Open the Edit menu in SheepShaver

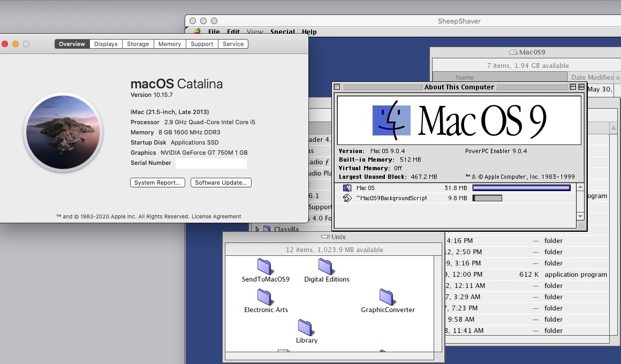click(x=233, y=32)
